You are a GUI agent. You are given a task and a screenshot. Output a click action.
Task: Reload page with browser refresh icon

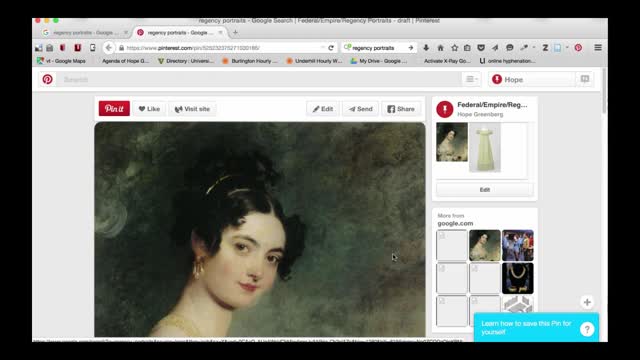point(331,48)
